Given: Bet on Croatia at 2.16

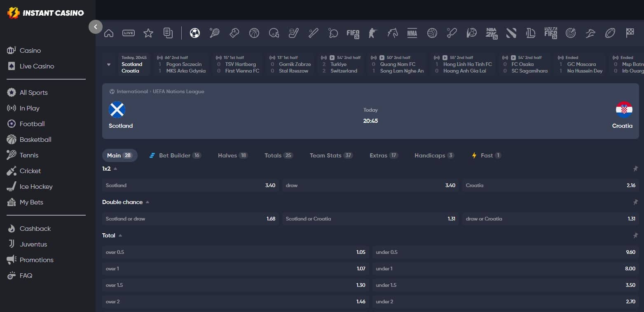Looking at the screenshot, I should [x=550, y=185].
